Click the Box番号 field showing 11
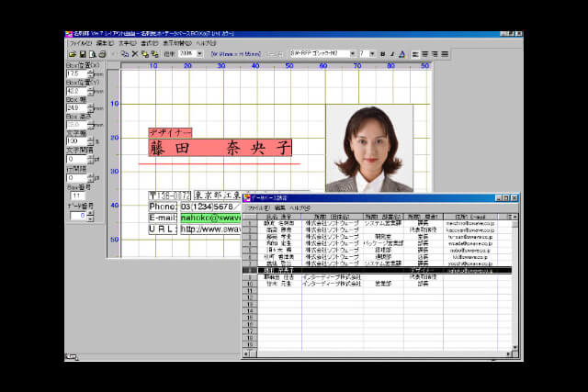The height and width of the screenshot is (392, 588). coord(77,196)
